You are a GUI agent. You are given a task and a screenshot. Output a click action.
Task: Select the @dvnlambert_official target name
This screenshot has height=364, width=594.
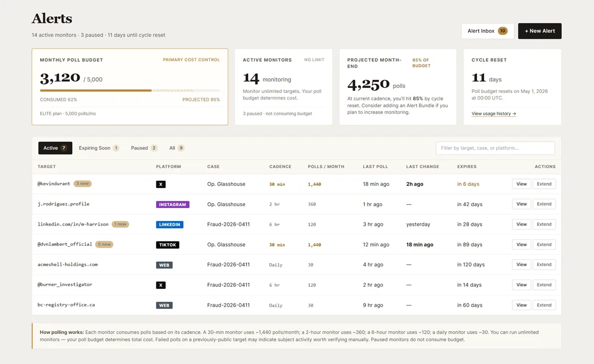[65, 244]
